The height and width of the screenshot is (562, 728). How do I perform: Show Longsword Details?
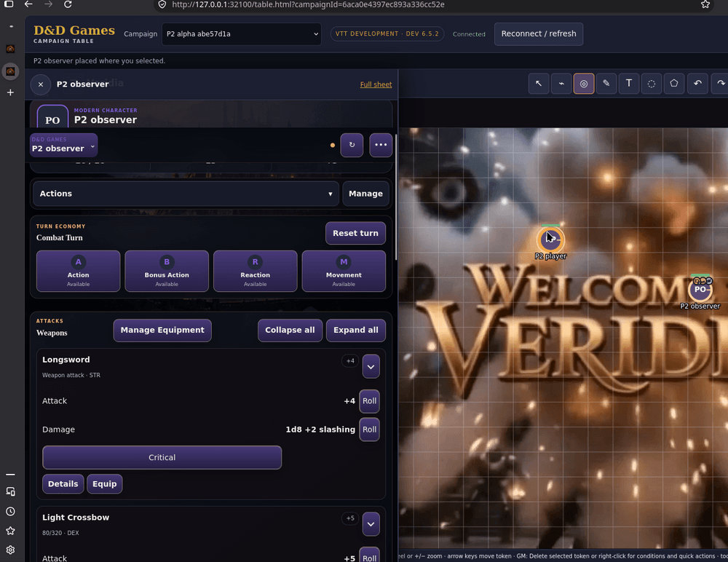tap(63, 484)
